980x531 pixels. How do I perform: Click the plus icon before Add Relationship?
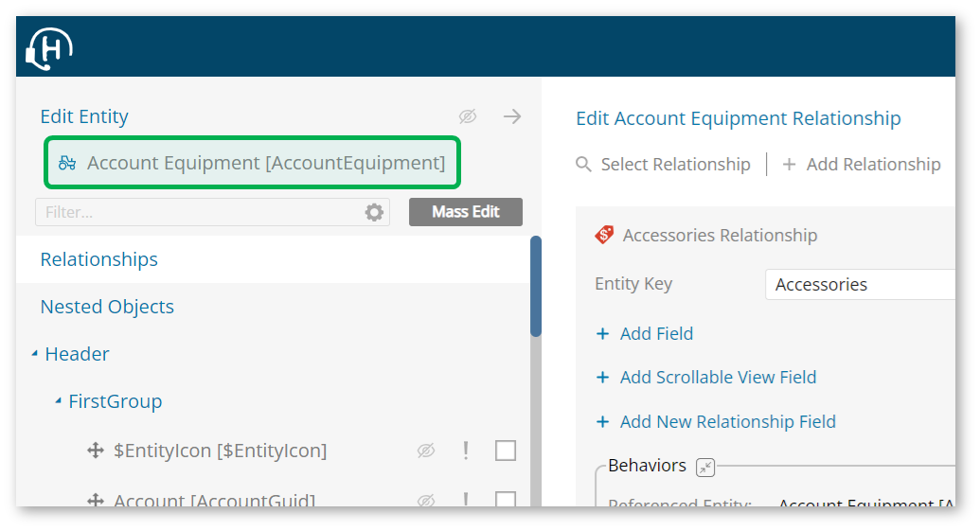[x=790, y=165]
